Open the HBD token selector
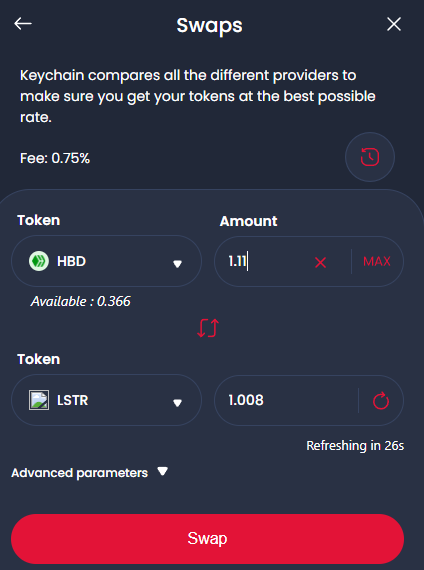424x570 pixels. (106, 261)
